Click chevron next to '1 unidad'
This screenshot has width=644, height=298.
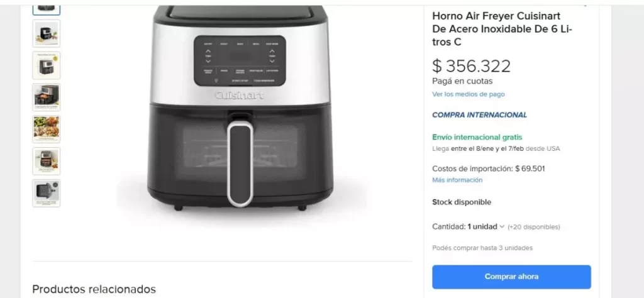(x=501, y=226)
